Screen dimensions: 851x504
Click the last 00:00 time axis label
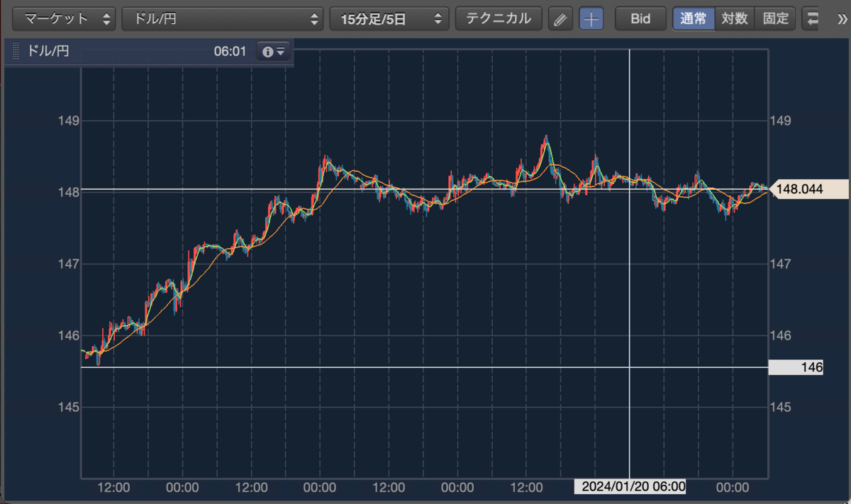733,488
